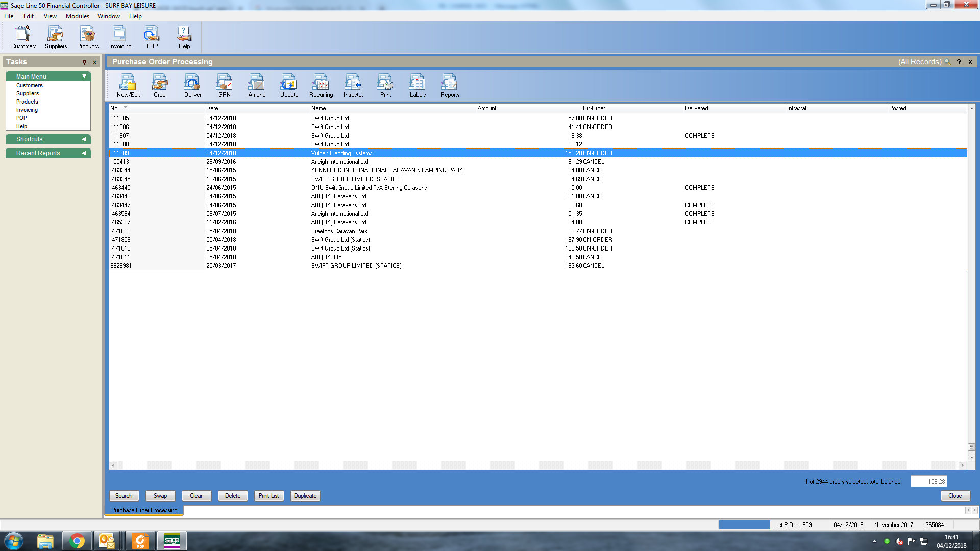Image resolution: width=980 pixels, height=551 pixels.
Task: Select order 471808 Treetops Caravan Park row
Action: pyautogui.click(x=339, y=231)
